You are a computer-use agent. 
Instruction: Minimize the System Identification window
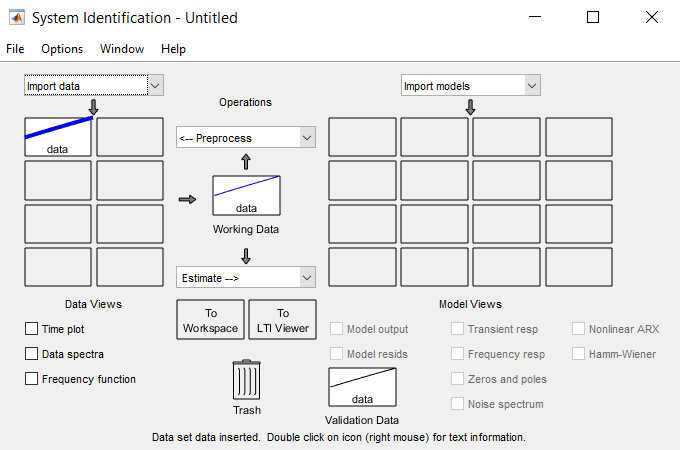(x=535, y=17)
